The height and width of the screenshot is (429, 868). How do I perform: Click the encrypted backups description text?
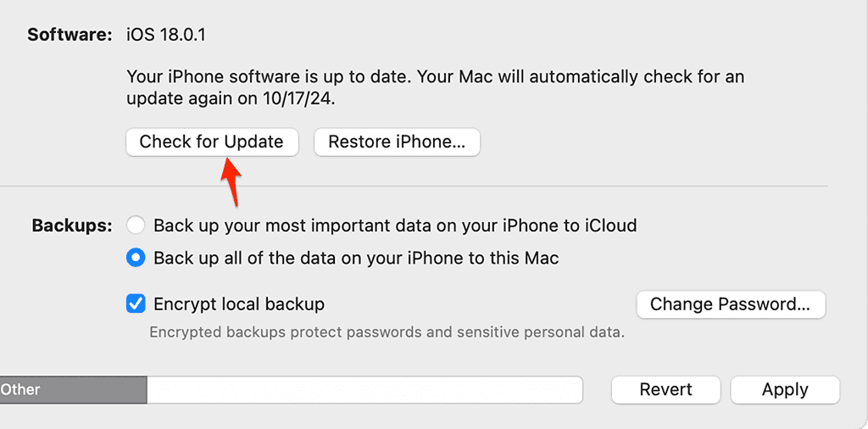(387, 332)
